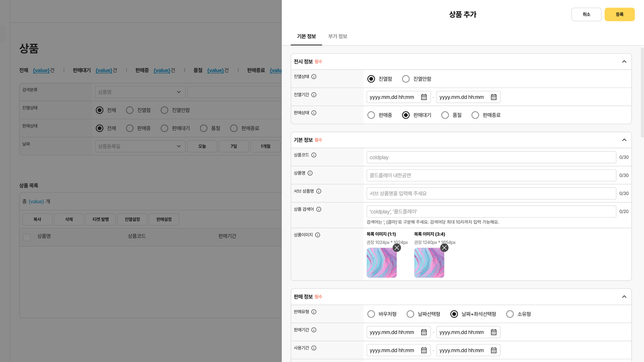Open the 상품등록일 date dropdown
644x362 pixels.
point(140,146)
